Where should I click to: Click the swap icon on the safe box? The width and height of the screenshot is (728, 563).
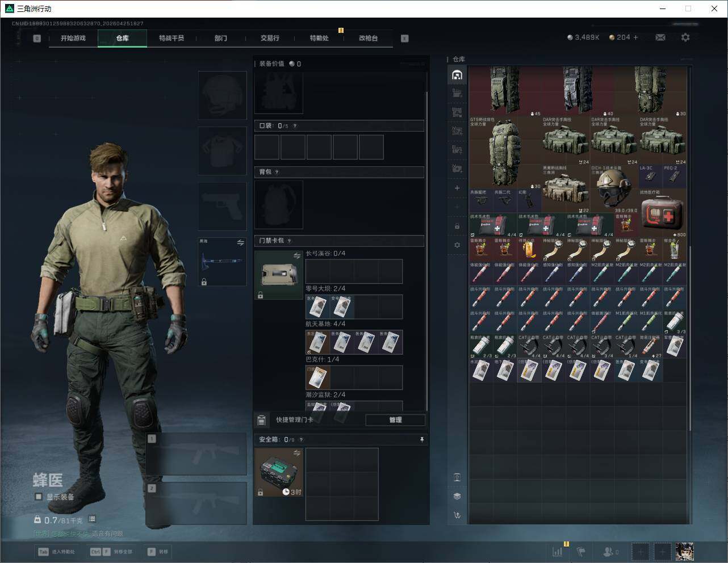tap(296, 453)
